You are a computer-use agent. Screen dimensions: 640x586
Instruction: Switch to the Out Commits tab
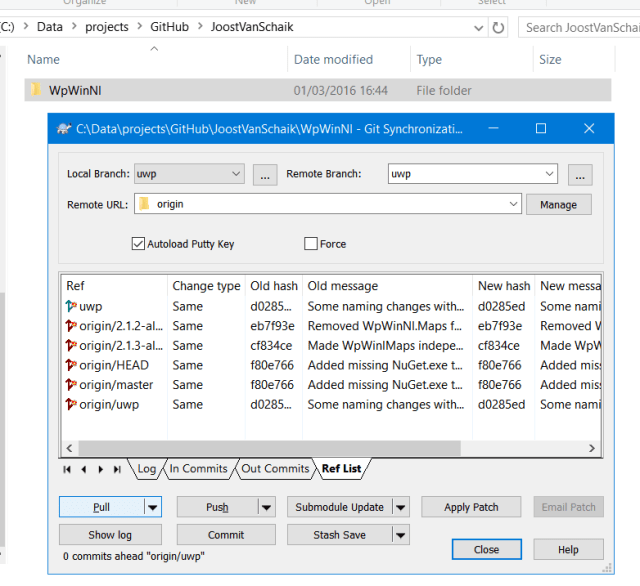(x=274, y=468)
